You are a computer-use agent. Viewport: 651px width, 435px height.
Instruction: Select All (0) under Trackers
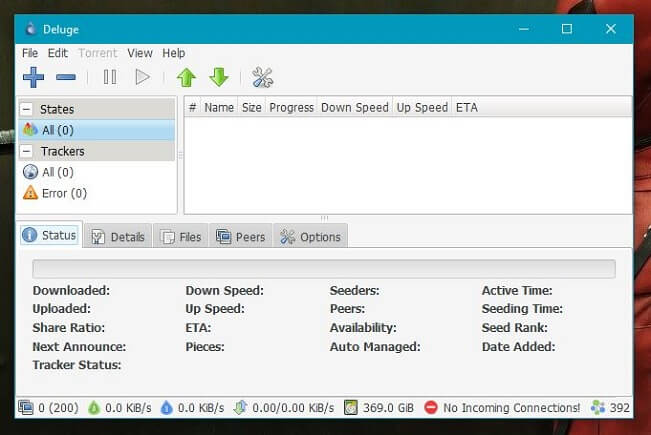(x=96, y=172)
